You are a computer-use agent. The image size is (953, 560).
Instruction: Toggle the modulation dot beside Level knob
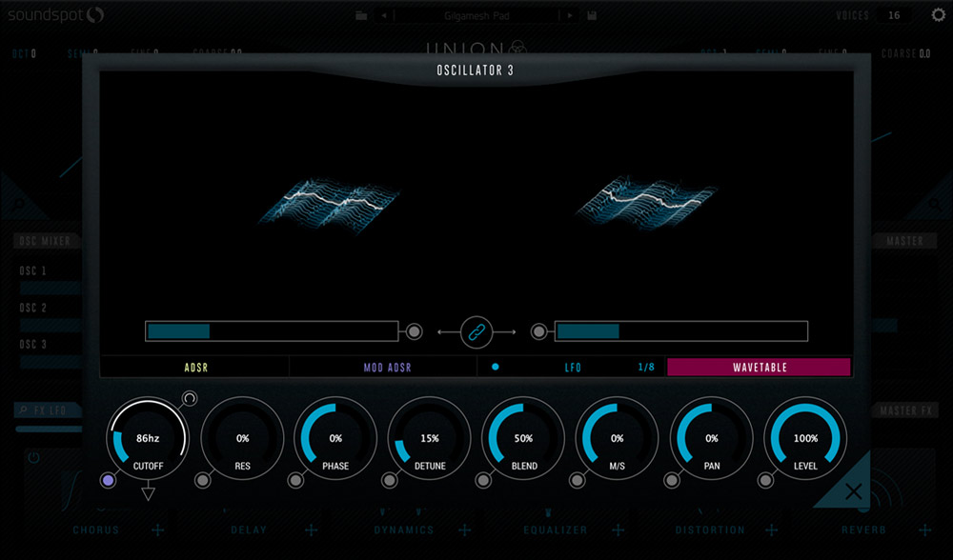pos(765,481)
